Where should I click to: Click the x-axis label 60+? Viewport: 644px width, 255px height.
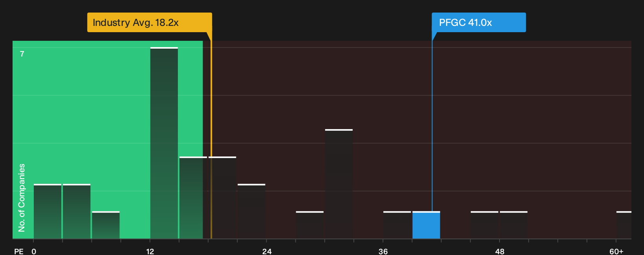(617, 251)
